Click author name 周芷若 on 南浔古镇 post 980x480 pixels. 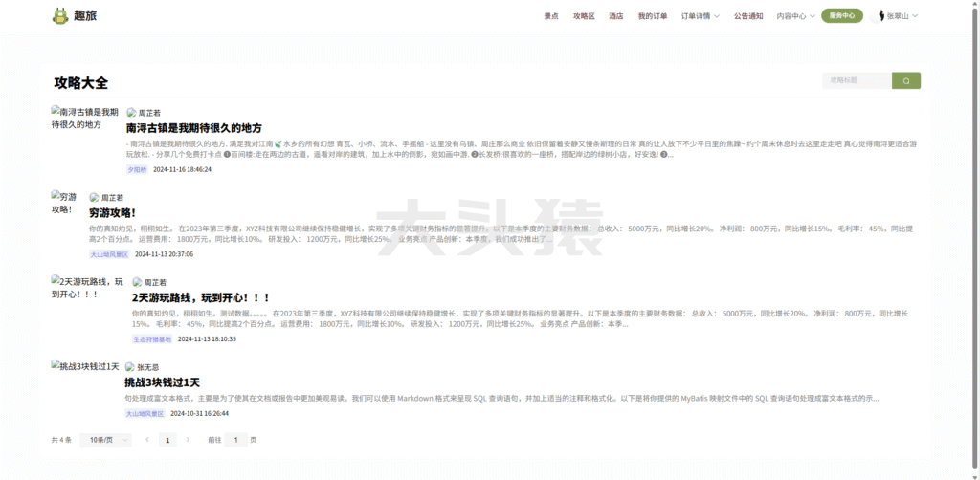(149, 113)
